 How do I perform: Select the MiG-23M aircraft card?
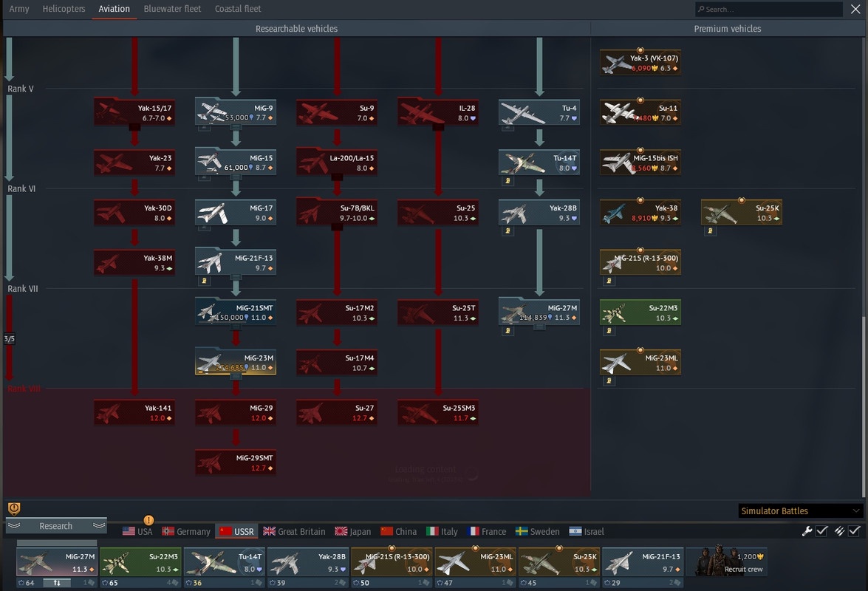click(x=235, y=362)
